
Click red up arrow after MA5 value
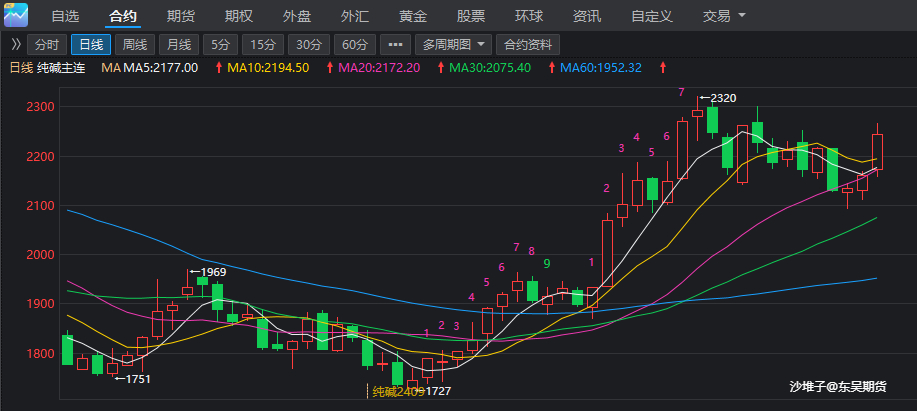pyautogui.click(x=219, y=68)
